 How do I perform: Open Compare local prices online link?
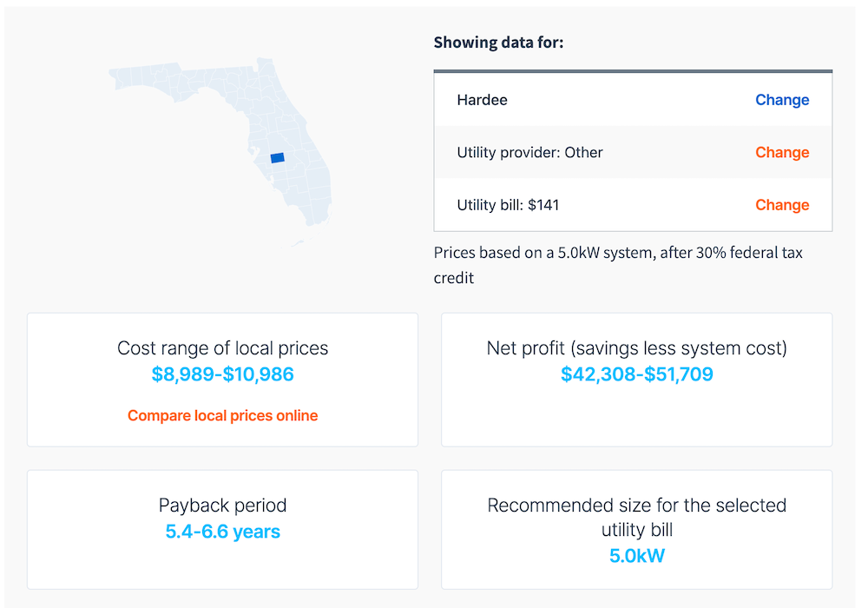[x=222, y=416]
